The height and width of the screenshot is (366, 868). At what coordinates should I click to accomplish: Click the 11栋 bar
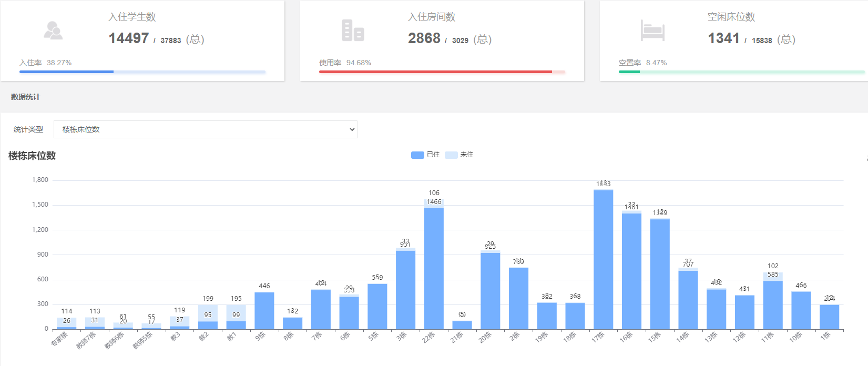coord(772,305)
